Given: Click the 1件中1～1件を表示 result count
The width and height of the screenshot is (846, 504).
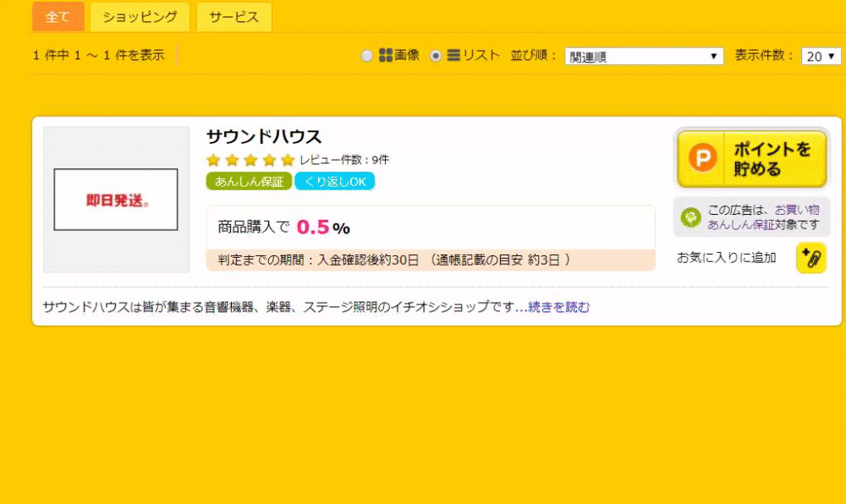Looking at the screenshot, I should (x=98, y=56).
